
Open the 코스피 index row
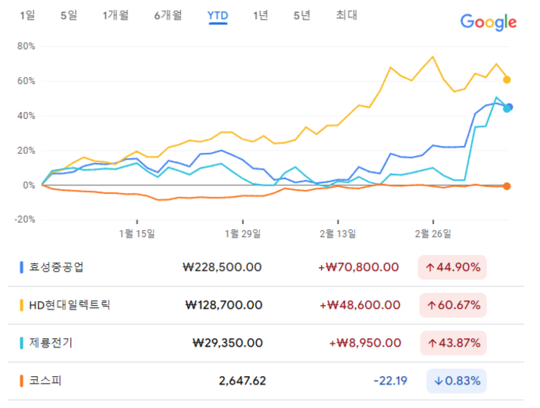coord(266,381)
